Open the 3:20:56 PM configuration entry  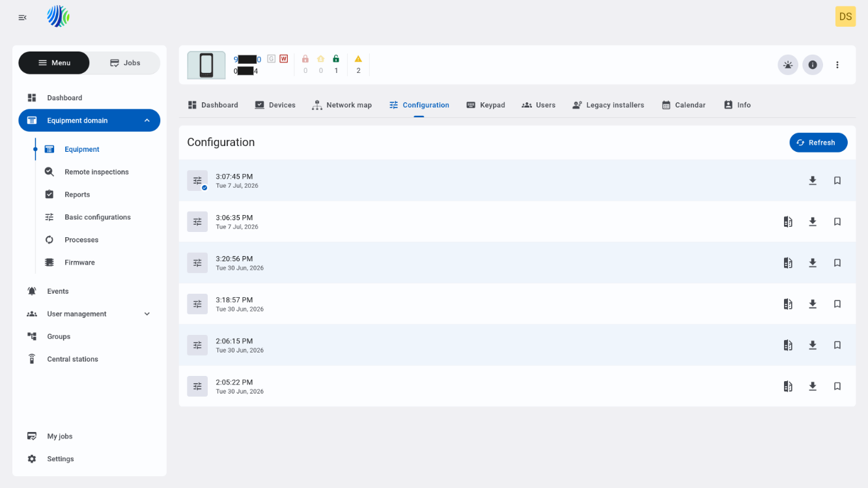click(517, 263)
